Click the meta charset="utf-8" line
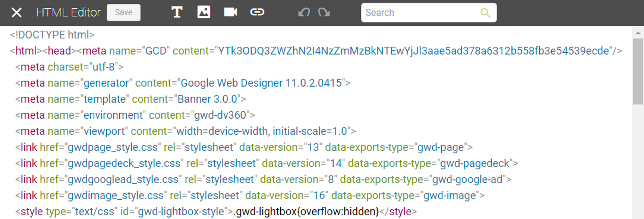644x219 pixels. tap(69, 67)
